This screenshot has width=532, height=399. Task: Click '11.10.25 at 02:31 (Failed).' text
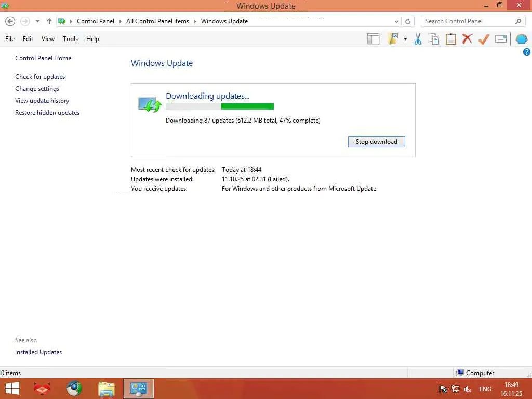coord(256,179)
